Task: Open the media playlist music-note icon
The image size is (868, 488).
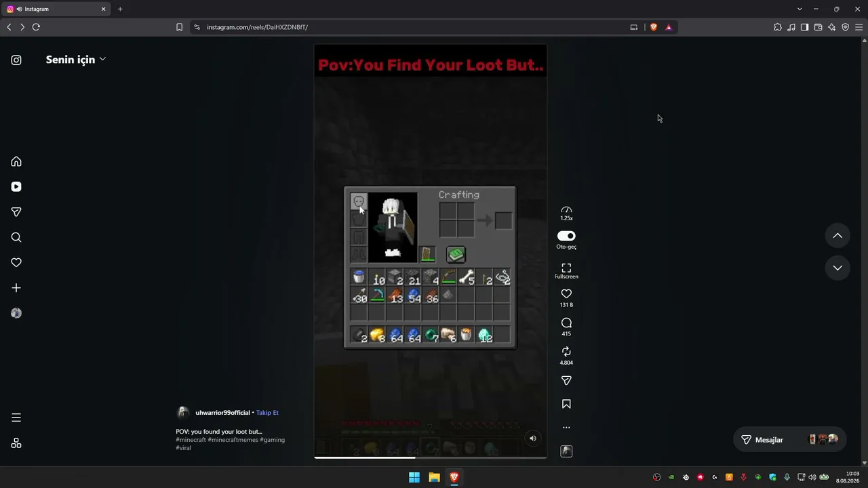Action: tap(791, 27)
